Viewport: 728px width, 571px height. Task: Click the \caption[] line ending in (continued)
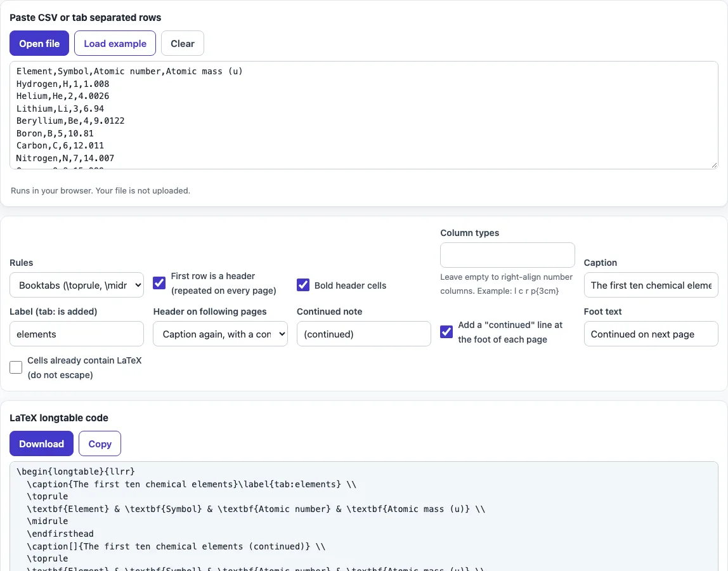[x=176, y=546]
